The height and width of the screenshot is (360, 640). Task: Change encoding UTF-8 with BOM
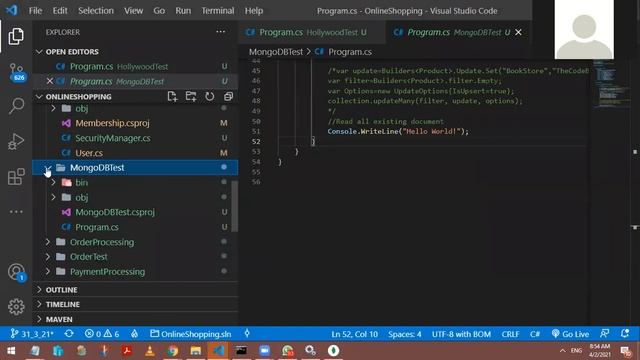tap(461, 334)
